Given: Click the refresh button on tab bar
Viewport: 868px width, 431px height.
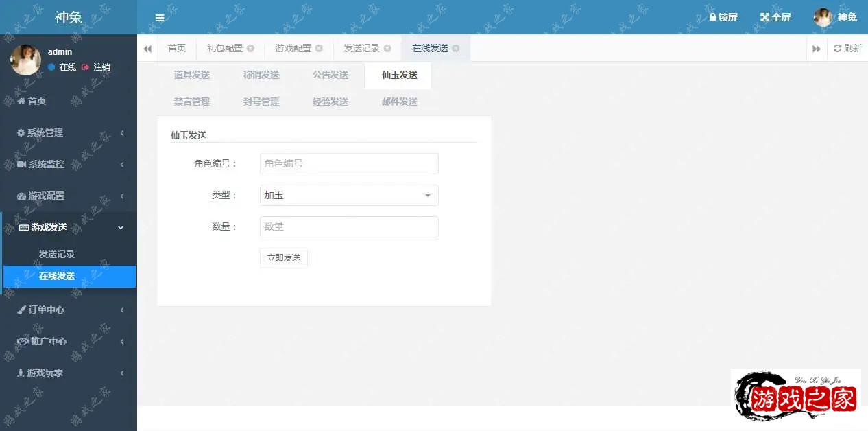Looking at the screenshot, I should (x=847, y=48).
